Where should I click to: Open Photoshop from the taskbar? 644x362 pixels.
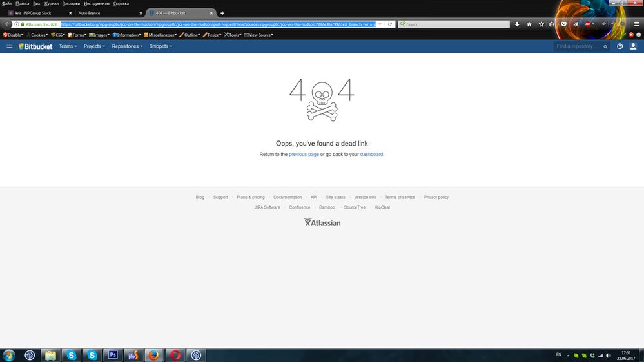tap(113, 355)
